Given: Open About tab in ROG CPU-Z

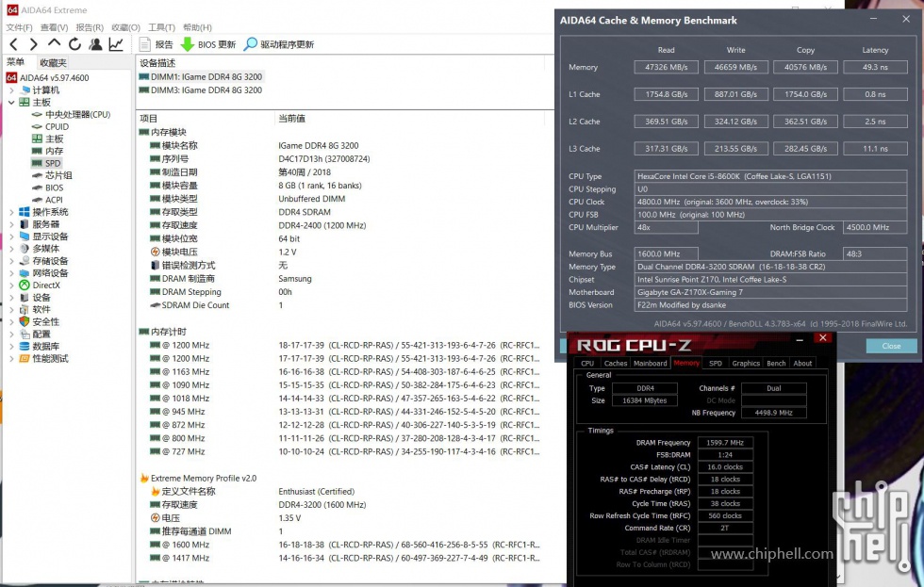Looking at the screenshot, I should click(x=802, y=364).
